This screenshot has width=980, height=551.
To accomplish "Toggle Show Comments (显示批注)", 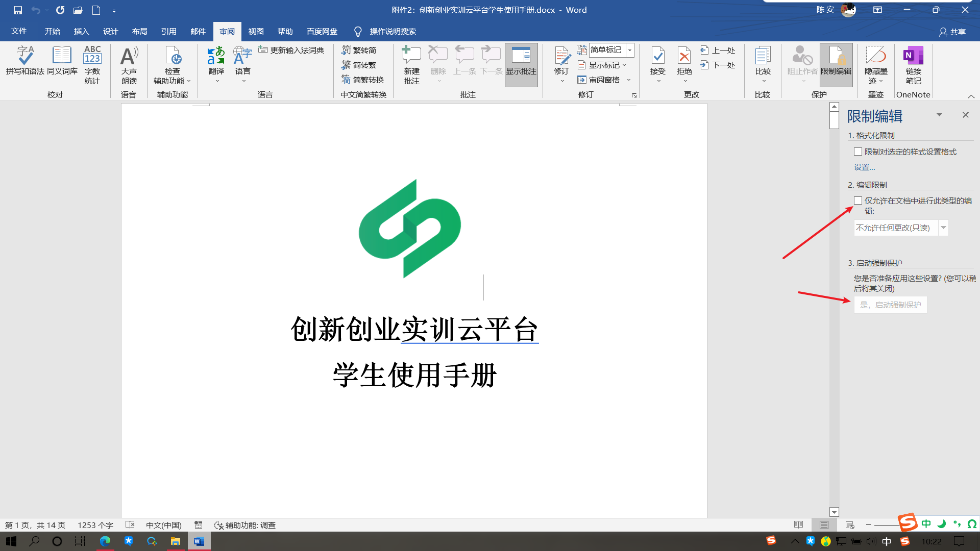I will click(521, 62).
